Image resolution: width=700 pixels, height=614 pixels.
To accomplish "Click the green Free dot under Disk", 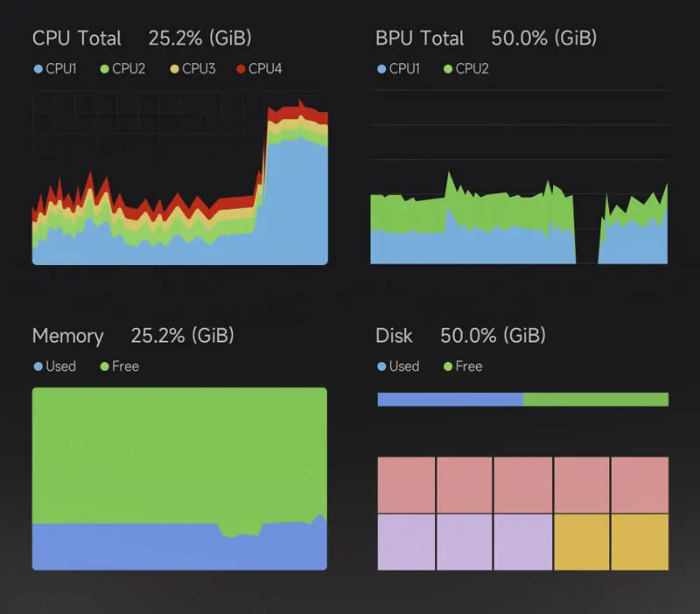I will click(x=448, y=366).
